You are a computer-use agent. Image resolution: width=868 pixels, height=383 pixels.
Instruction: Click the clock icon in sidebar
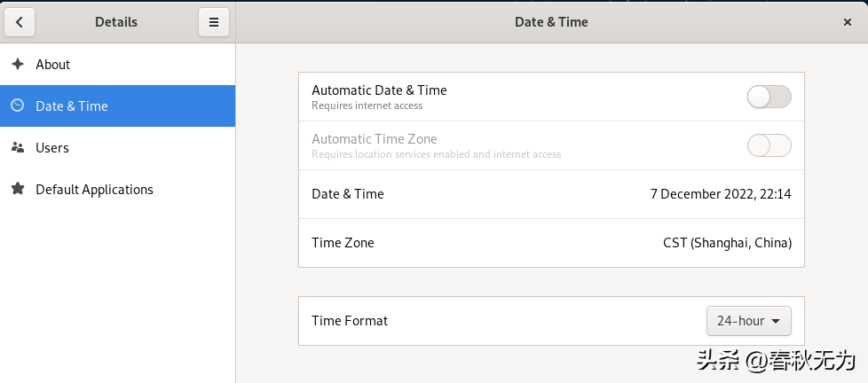click(x=17, y=106)
